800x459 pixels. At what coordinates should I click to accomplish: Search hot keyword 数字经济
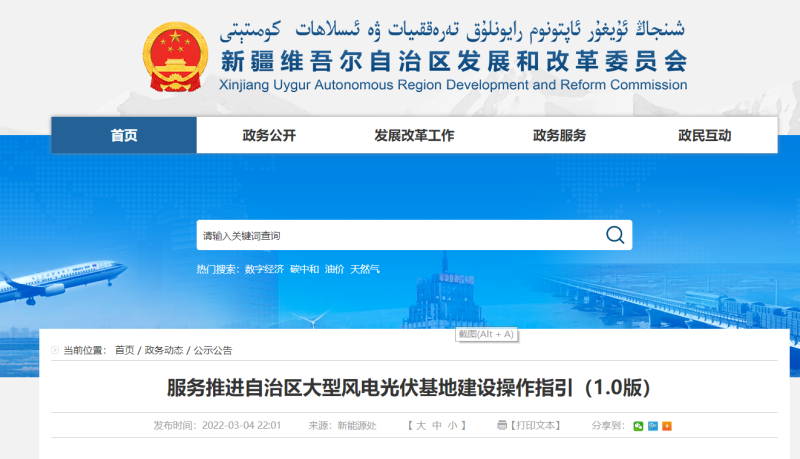[x=264, y=269]
